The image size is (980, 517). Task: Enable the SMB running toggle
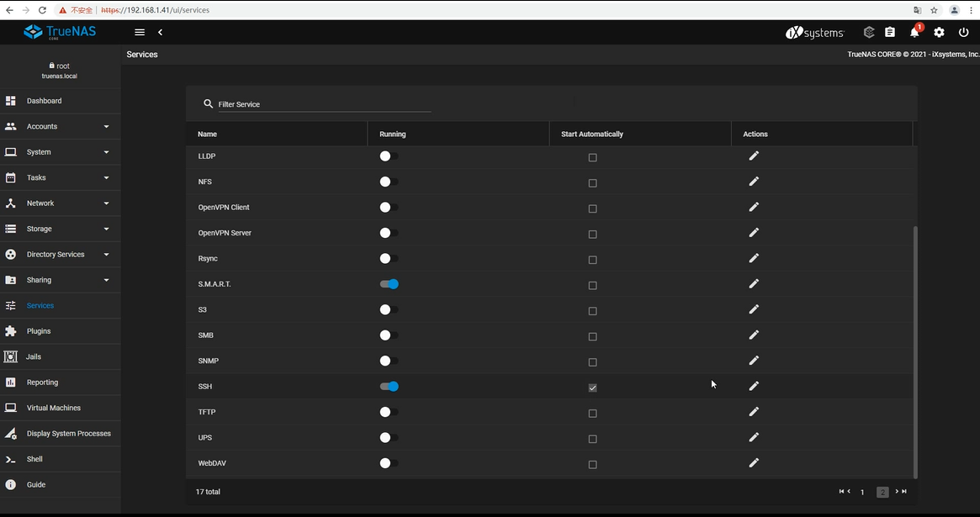[x=388, y=335]
